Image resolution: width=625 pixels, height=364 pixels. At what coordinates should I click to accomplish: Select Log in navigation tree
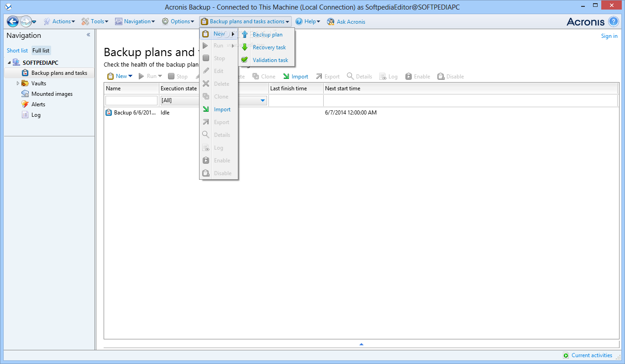coord(36,115)
